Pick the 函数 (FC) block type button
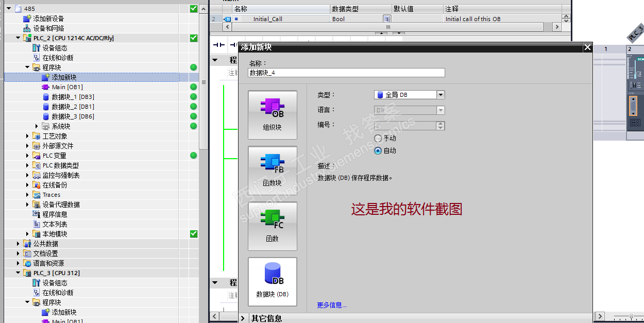The height and width of the screenshot is (323, 644). pyautogui.click(x=273, y=226)
